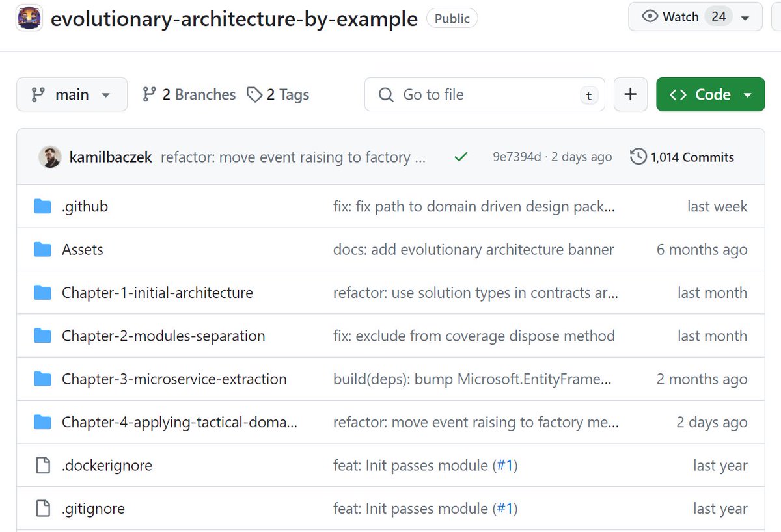Click the eye icon inside the Watch button
This screenshot has height=532, width=781.
click(x=650, y=16)
